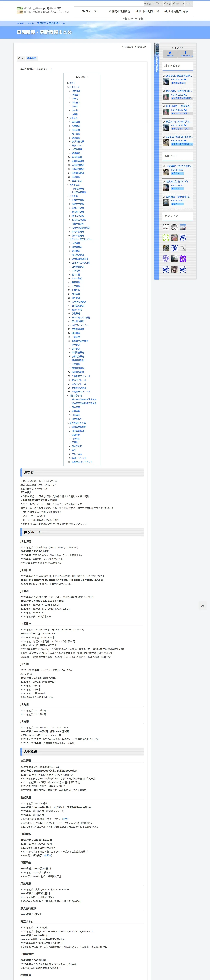210x980 pixels.
Task: Open topic 近鉄8A17編成が陸送搬…
Action: (x=179, y=76)
